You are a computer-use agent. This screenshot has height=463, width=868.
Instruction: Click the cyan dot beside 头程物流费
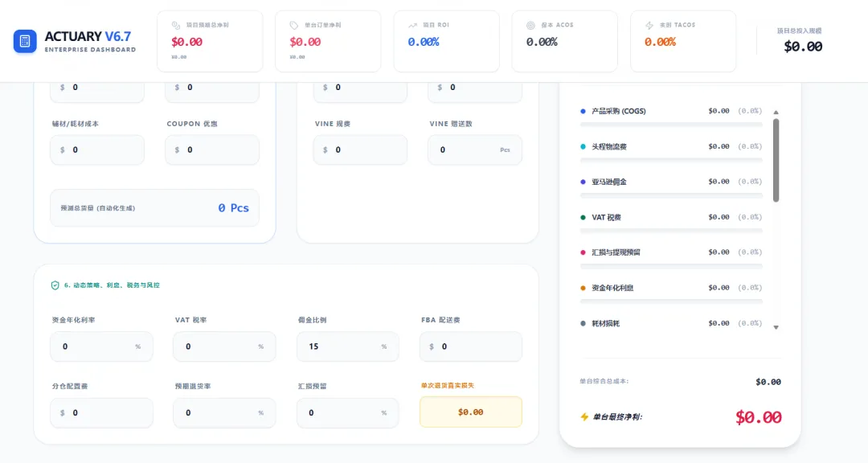pyautogui.click(x=583, y=147)
